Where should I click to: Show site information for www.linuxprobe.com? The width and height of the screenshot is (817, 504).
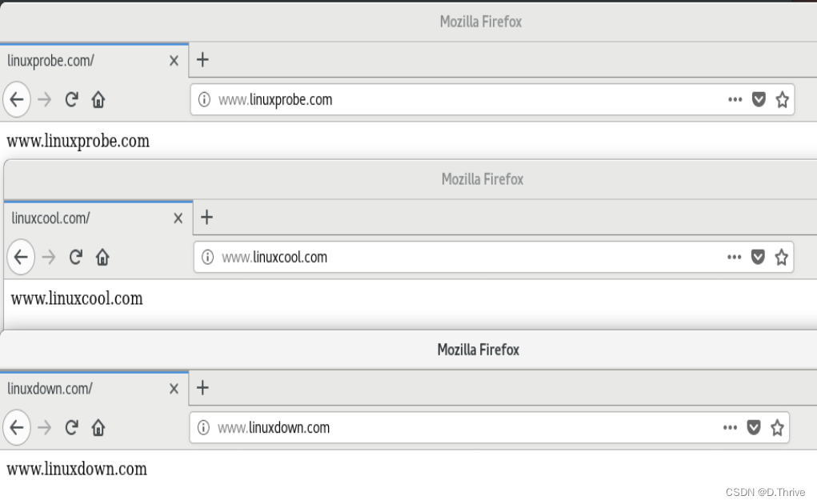(204, 99)
